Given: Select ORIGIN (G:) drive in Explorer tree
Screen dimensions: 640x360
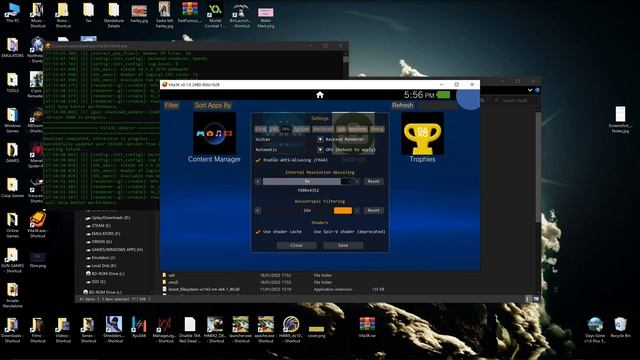Looking at the screenshot, I should [98, 242].
